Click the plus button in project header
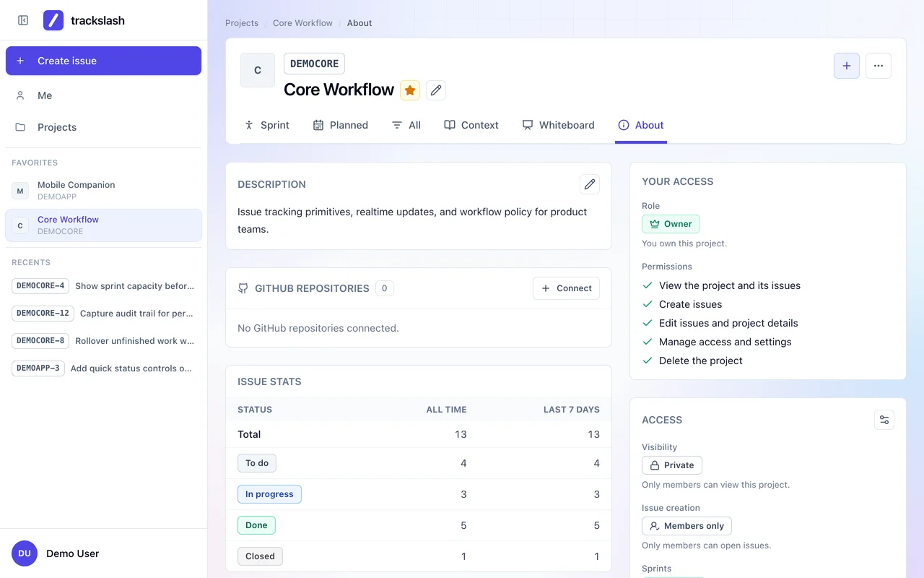This screenshot has width=924, height=578. (x=847, y=66)
